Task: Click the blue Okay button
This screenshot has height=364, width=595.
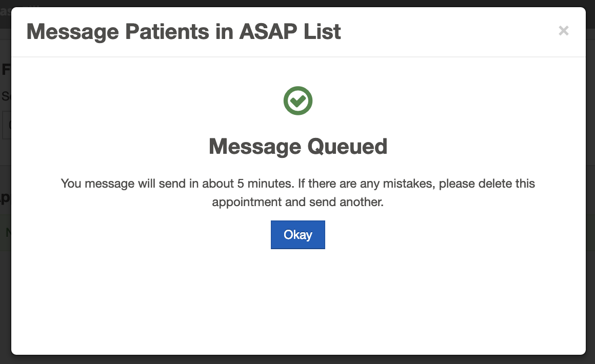Action: click(298, 235)
